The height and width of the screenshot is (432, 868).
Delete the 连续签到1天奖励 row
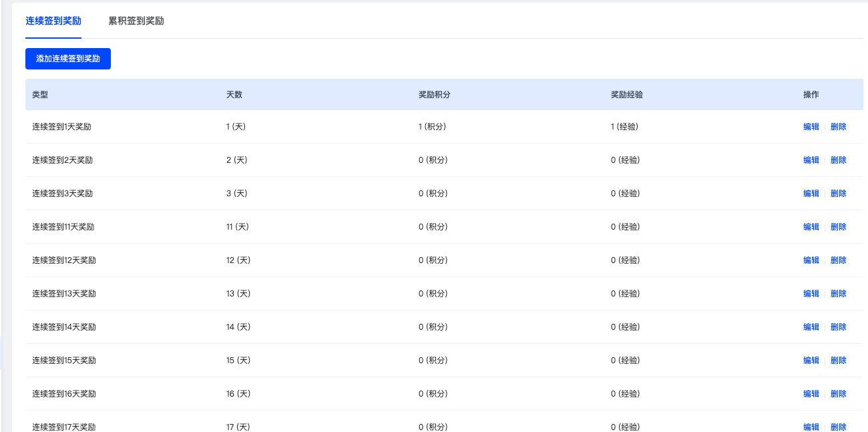click(x=839, y=127)
